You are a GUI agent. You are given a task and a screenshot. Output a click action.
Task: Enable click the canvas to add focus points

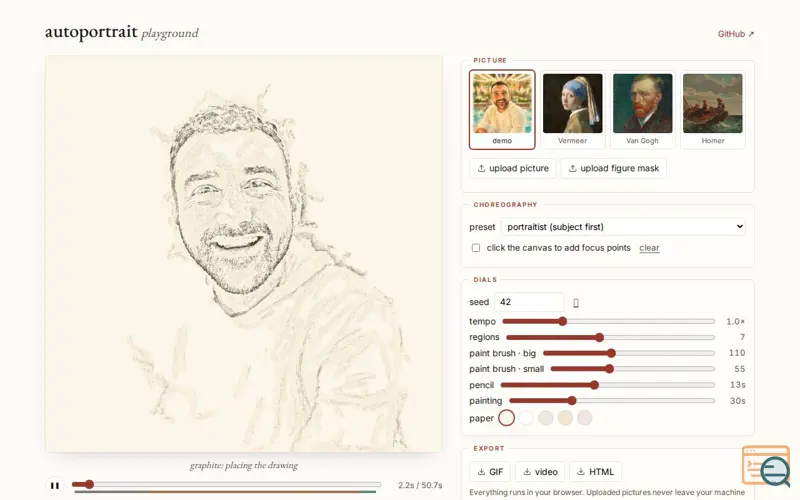click(476, 248)
